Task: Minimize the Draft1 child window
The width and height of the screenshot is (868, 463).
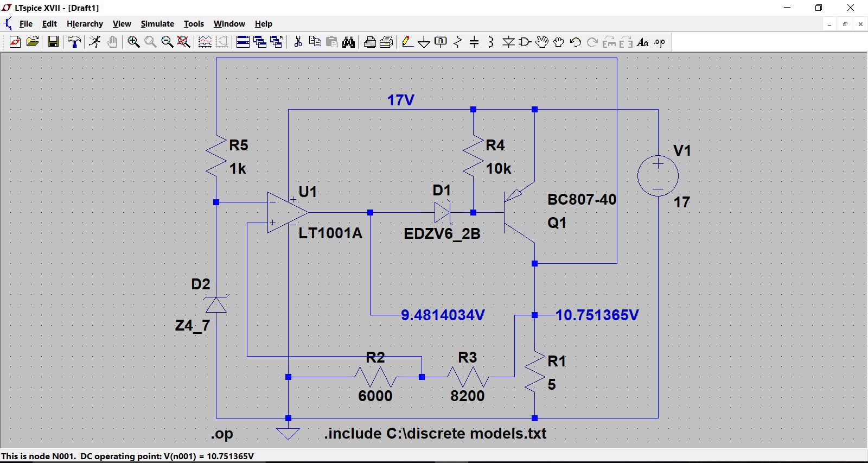Action: coord(829,24)
